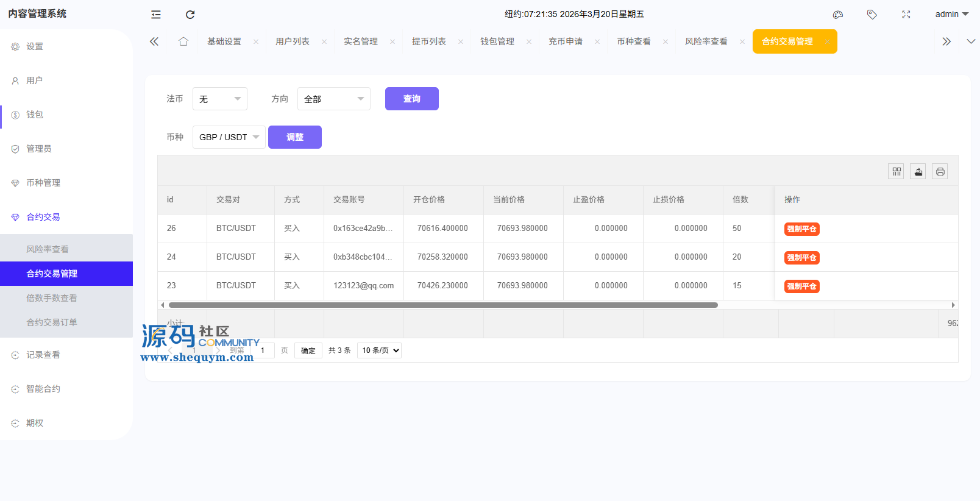The image size is (980, 501).
Task: Change the 10 条/页 page size selector
Action: [x=379, y=350]
